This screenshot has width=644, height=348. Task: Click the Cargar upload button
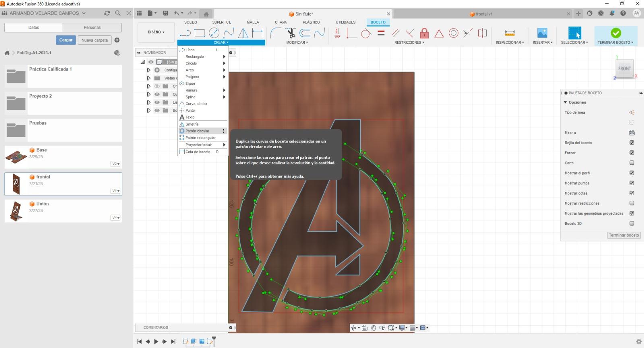(x=66, y=40)
